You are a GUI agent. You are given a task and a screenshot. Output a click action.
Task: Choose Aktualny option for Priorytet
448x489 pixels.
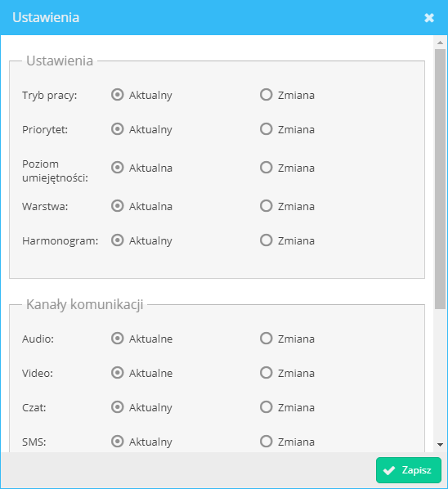point(117,129)
